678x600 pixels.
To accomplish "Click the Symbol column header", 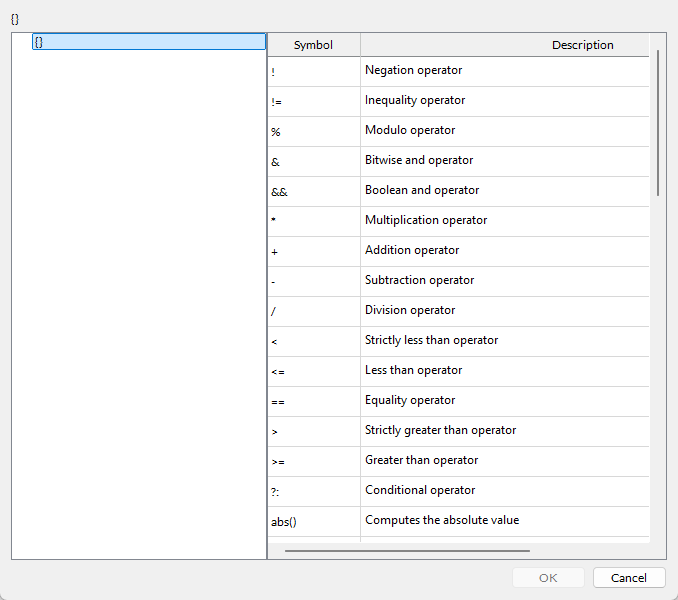I will pyautogui.click(x=313, y=45).
